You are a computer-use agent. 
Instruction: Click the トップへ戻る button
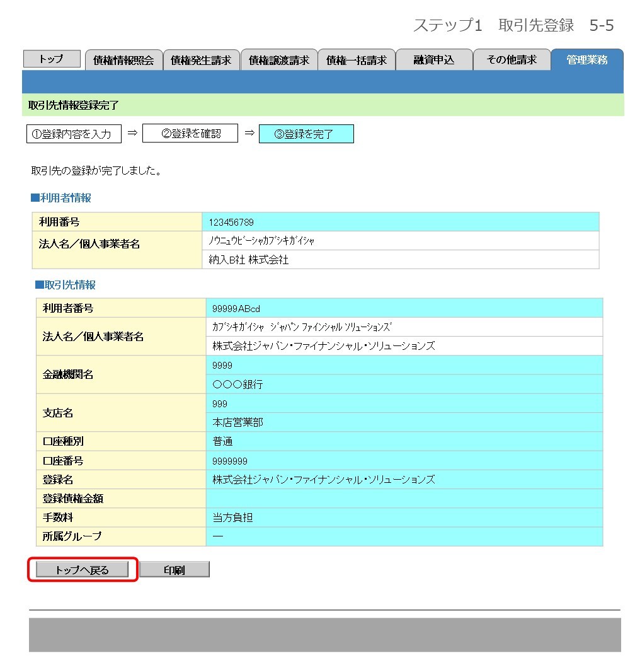pos(83,570)
